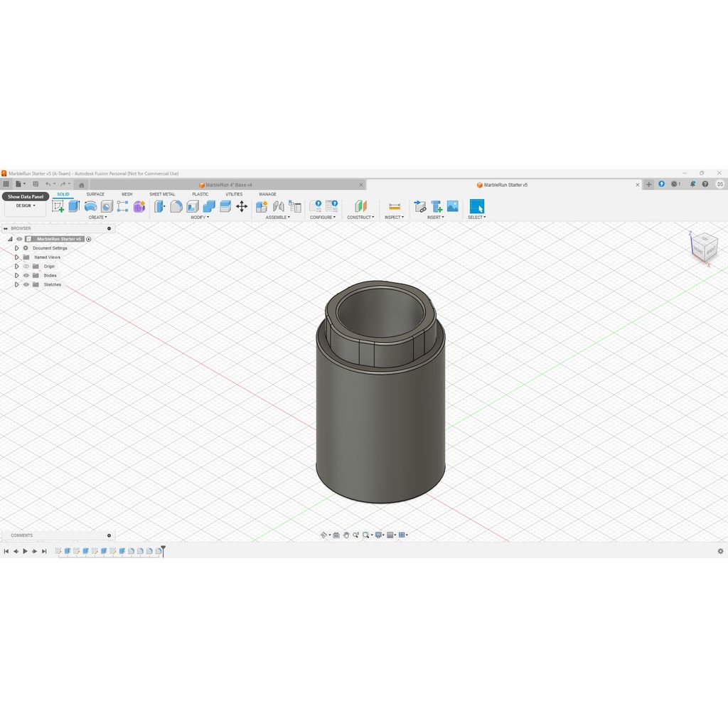Click the Look At camera icon

(336, 535)
